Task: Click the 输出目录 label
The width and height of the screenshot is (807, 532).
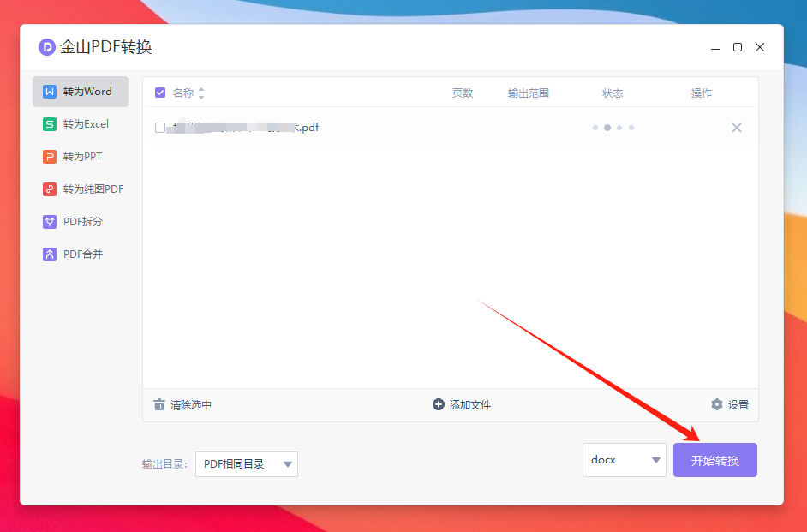Action: pos(164,464)
